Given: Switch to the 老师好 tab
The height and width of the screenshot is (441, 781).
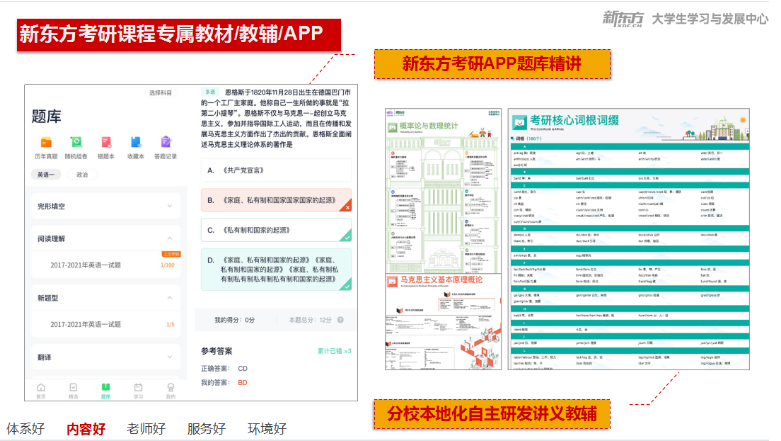Looking at the screenshot, I should coord(146,429).
